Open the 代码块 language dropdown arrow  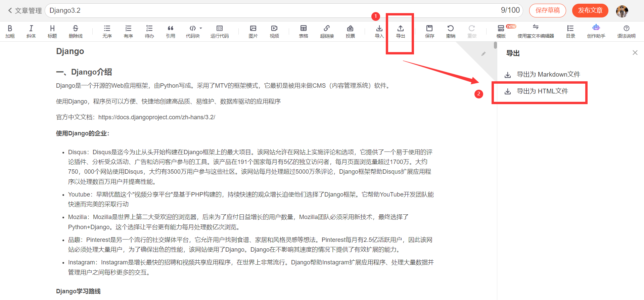tap(201, 28)
